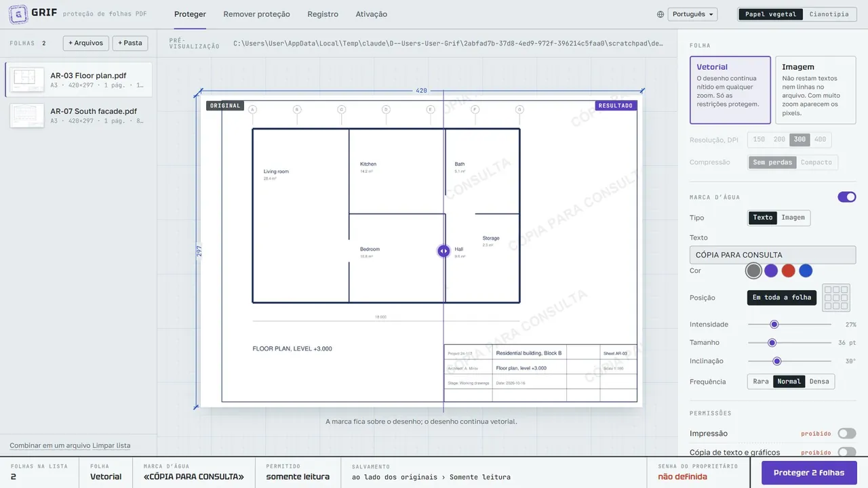
Task: Click the Tamanho slider handle
Action: pos(772,343)
